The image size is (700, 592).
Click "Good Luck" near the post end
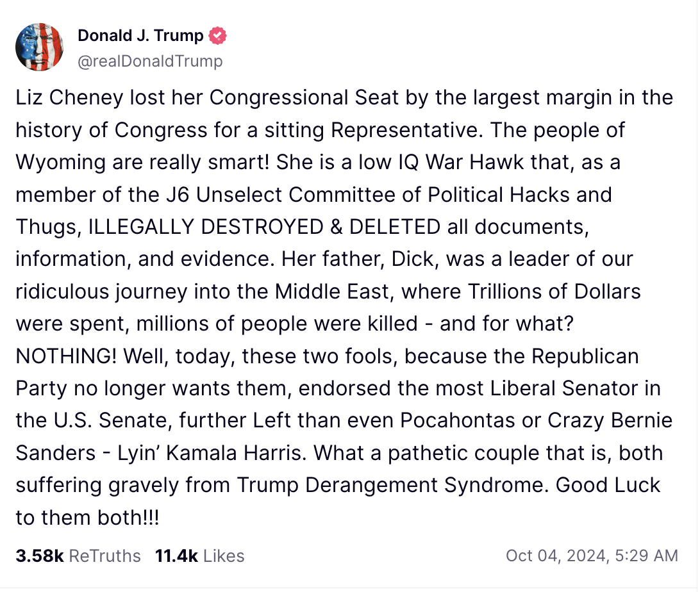608,485
